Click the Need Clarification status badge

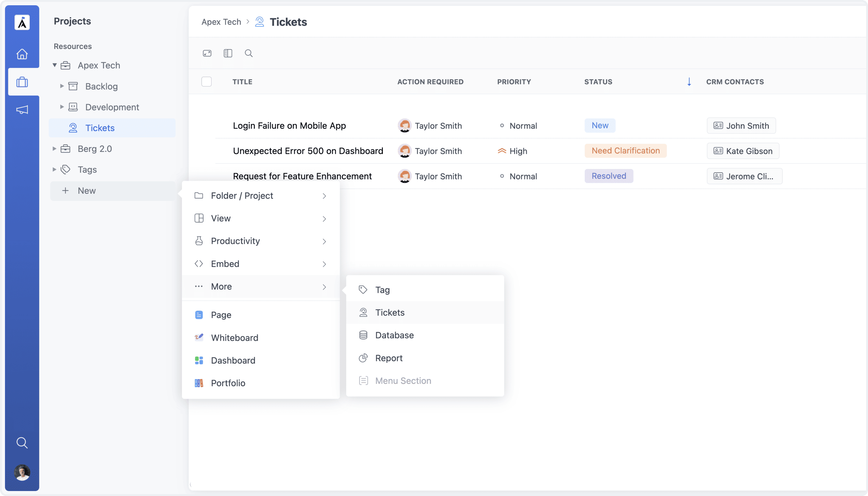[626, 151]
